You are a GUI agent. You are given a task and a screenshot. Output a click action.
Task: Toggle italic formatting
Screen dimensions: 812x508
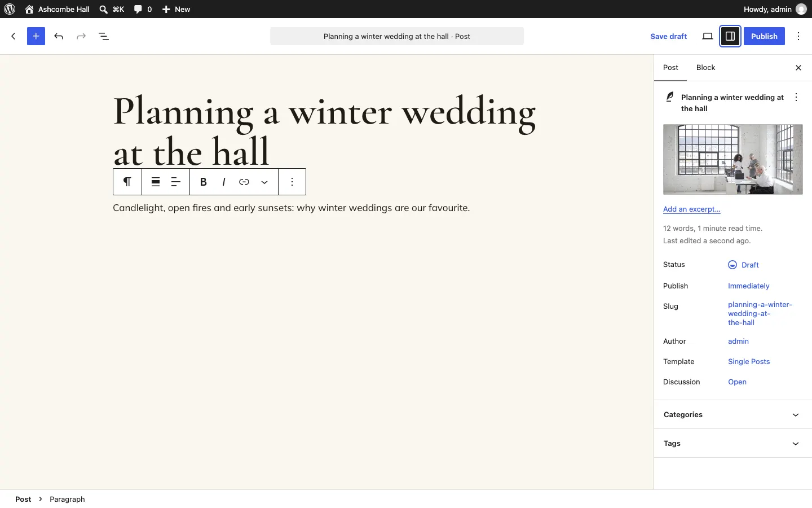pos(224,182)
